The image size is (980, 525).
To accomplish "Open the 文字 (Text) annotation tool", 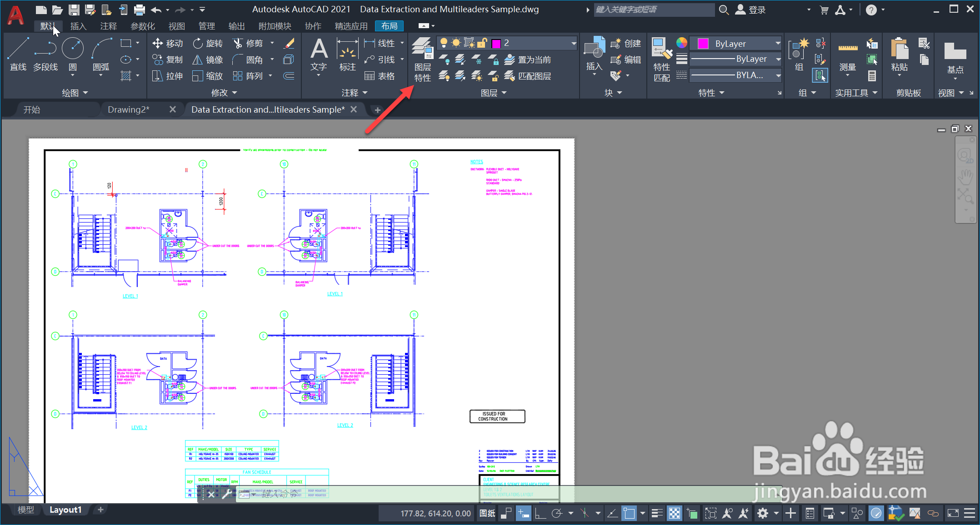I will pos(319,54).
